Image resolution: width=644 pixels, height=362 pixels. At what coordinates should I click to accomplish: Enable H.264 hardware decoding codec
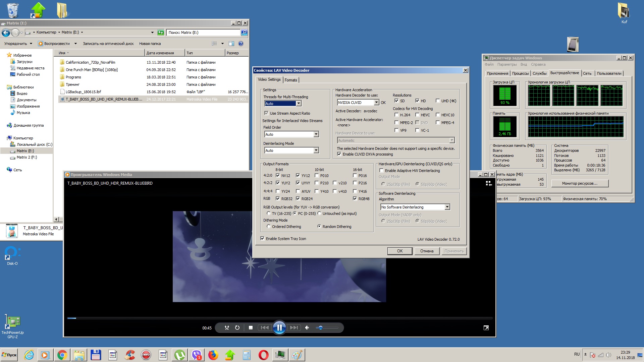[x=396, y=115]
